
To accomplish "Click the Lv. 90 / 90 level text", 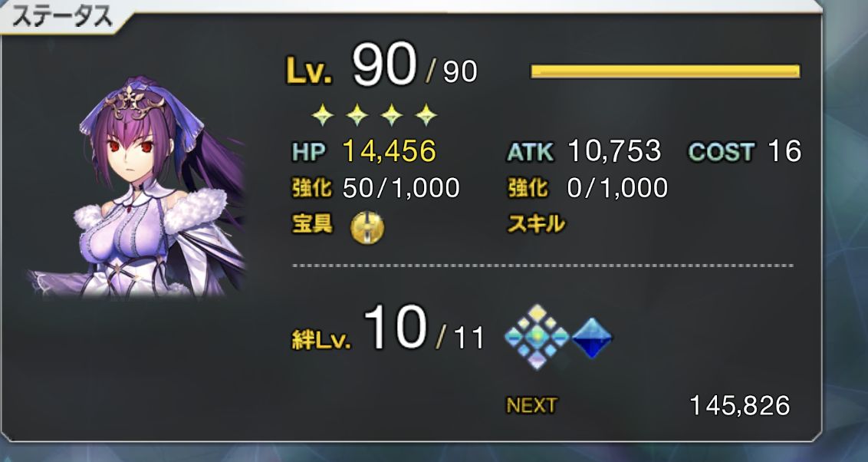I will [x=382, y=67].
